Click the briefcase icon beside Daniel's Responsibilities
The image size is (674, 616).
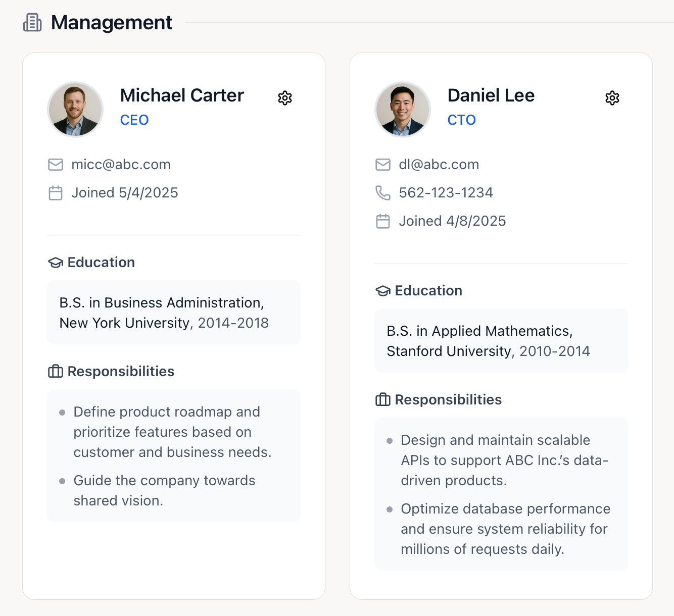click(x=383, y=399)
